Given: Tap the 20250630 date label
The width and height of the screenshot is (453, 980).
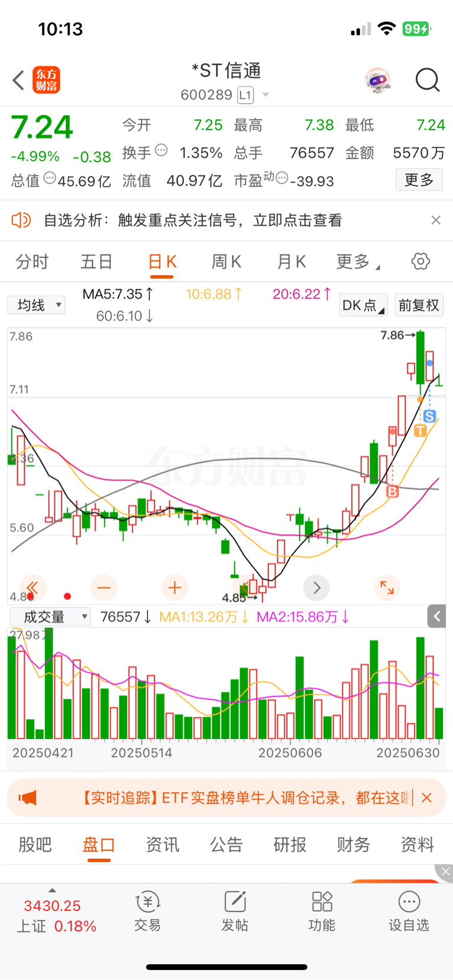Looking at the screenshot, I should click(408, 753).
